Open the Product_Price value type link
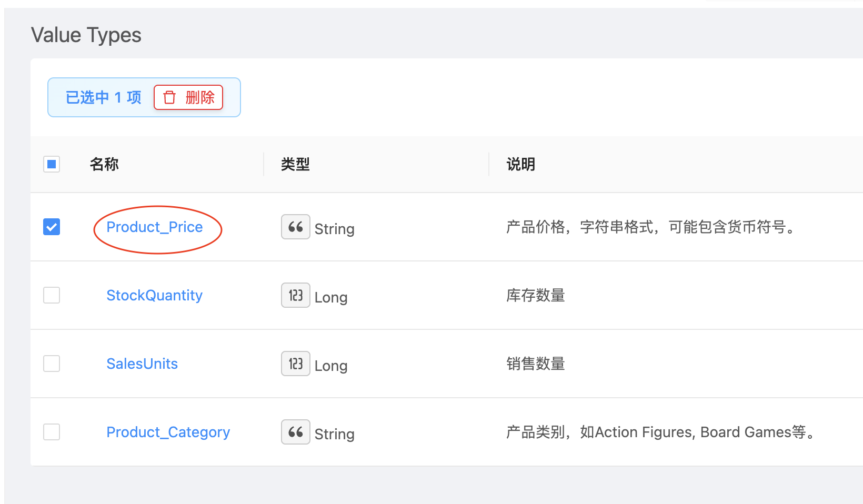The height and width of the screenshot is (504, 863). tap(155, 227)
